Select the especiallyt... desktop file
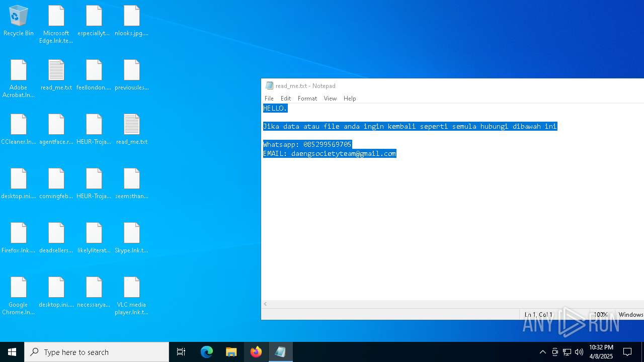Screen dimensions: 644x362 click(94, 21)
